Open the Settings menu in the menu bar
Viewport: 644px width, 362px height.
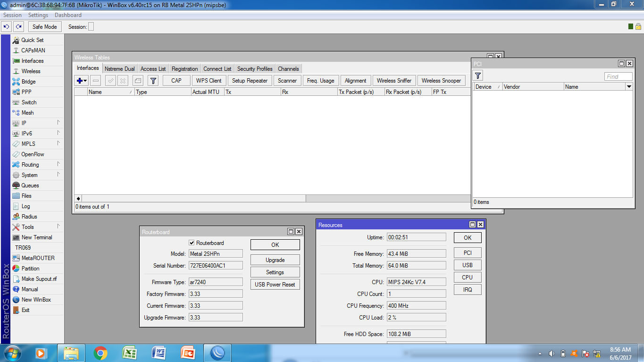click(x=38, y=15)
